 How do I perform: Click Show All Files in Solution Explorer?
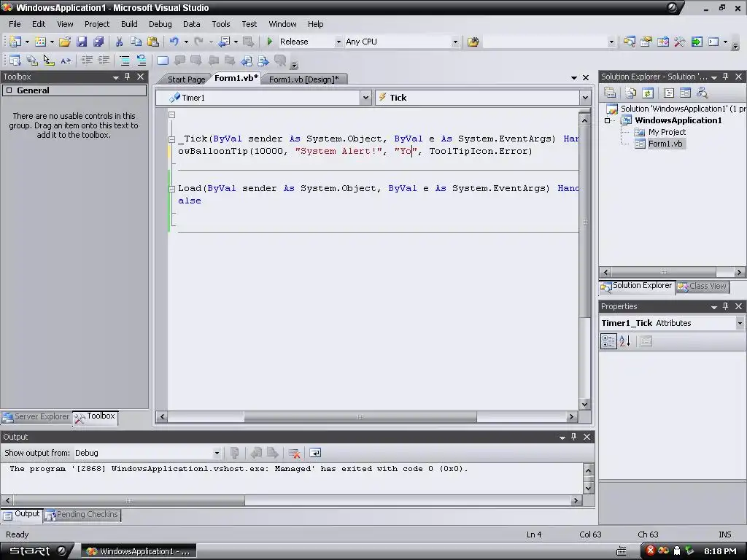click(x=631, y=93)
